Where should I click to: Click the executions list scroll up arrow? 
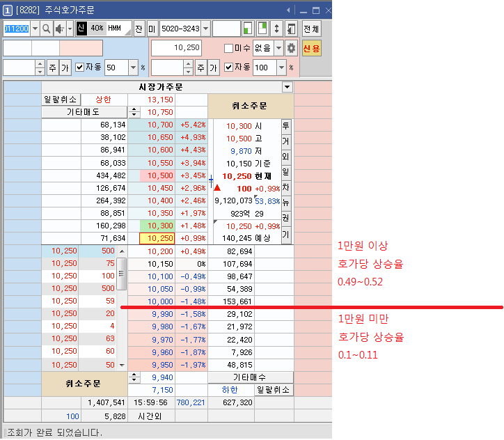click(122, 251)
